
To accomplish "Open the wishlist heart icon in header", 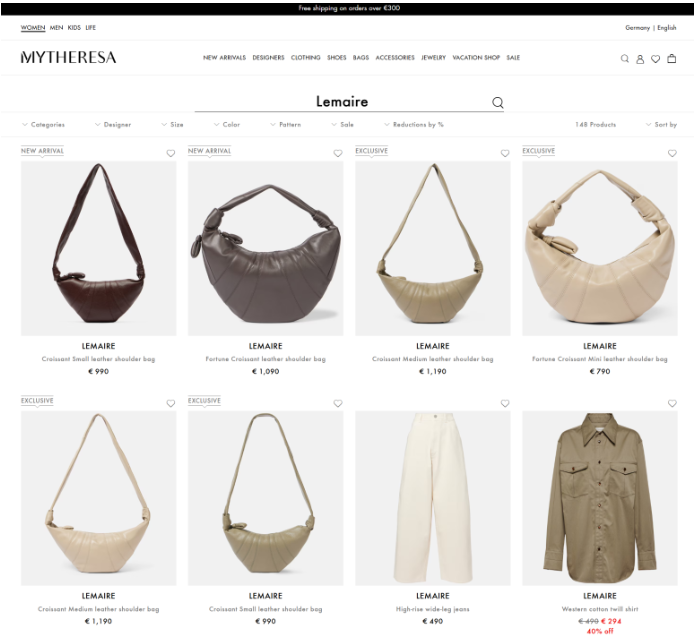I will coord(655,59).
